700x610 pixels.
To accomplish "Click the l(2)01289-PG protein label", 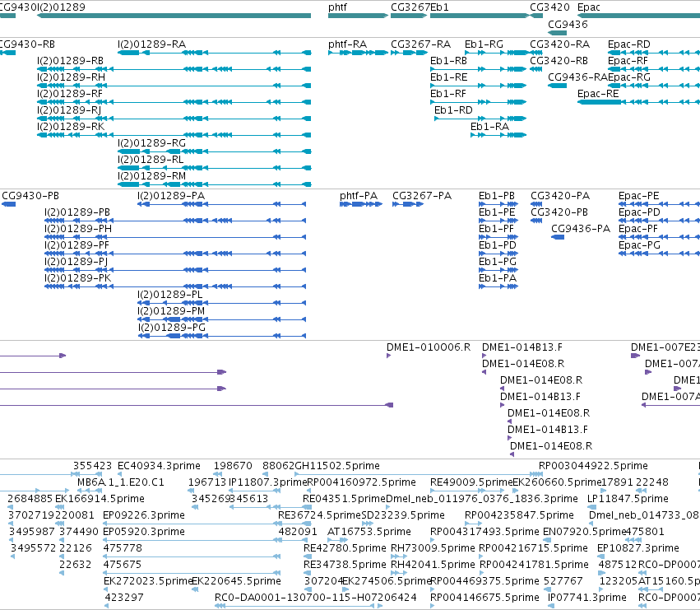I will (x=171, y=328).
